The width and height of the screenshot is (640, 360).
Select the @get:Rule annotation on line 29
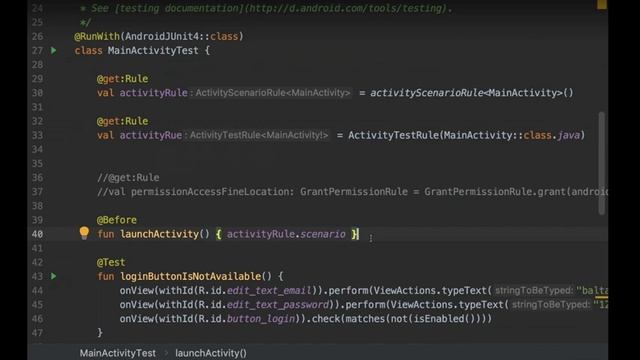click(x=122, y=79)
